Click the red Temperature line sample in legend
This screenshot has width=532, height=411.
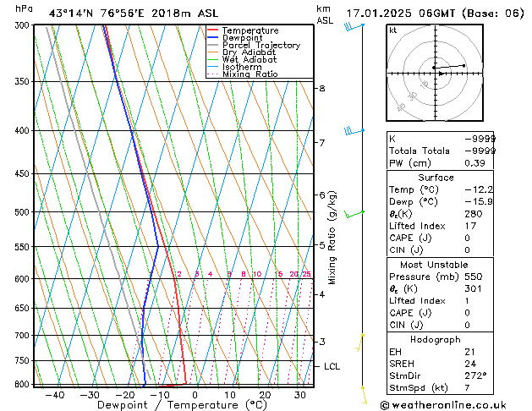pos(213,30)
